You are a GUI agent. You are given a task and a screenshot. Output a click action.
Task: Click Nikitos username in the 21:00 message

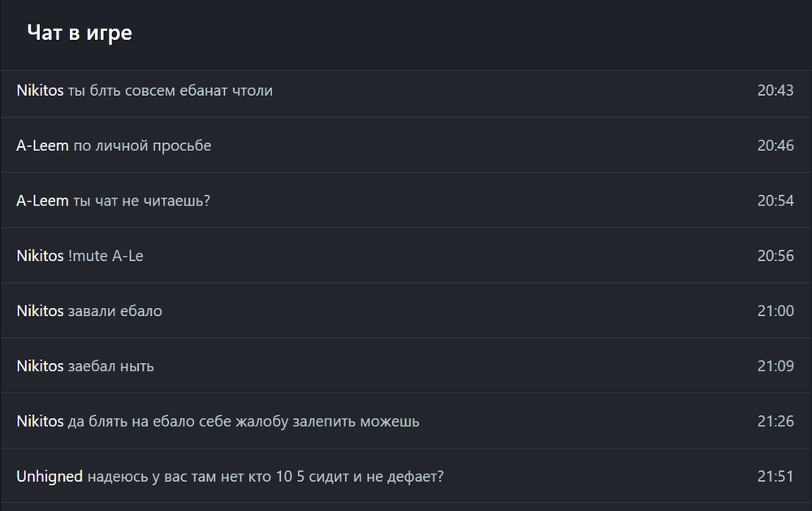pos(40,311)
